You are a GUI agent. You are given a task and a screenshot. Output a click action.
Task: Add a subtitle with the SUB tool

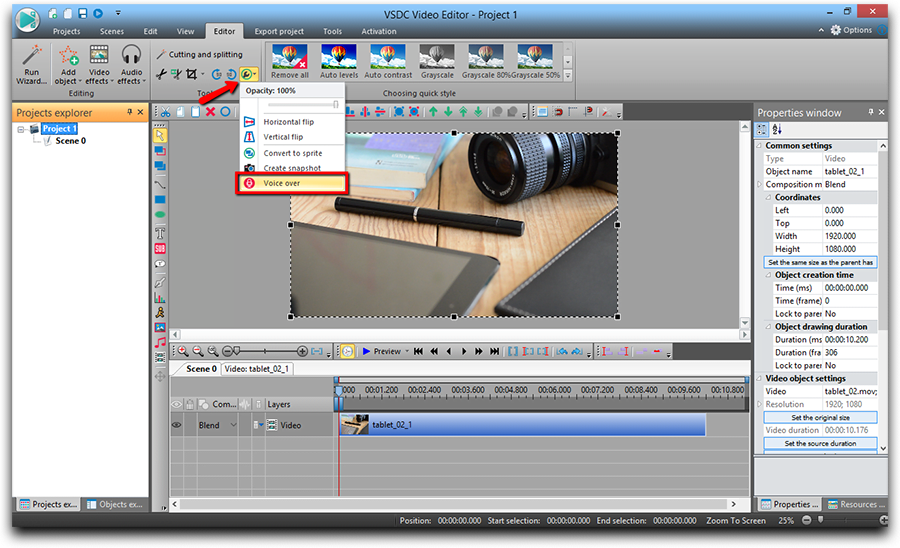tap(160, 248)
